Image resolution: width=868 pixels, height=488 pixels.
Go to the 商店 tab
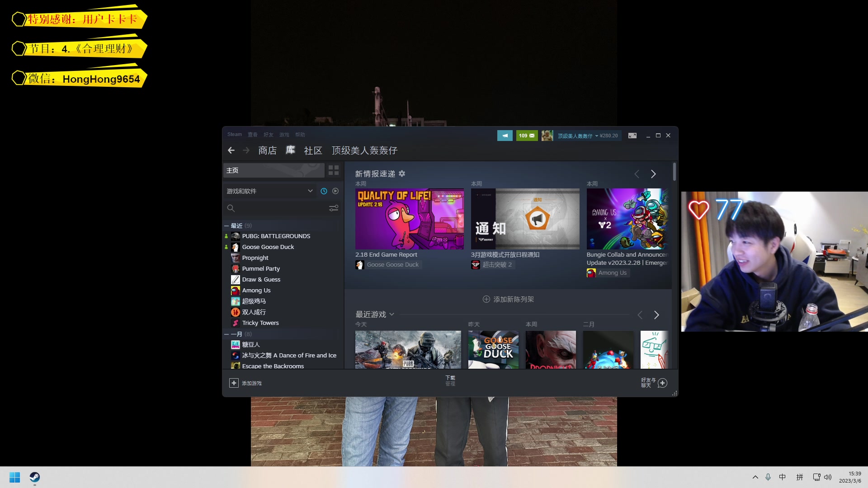coord(268,150)
